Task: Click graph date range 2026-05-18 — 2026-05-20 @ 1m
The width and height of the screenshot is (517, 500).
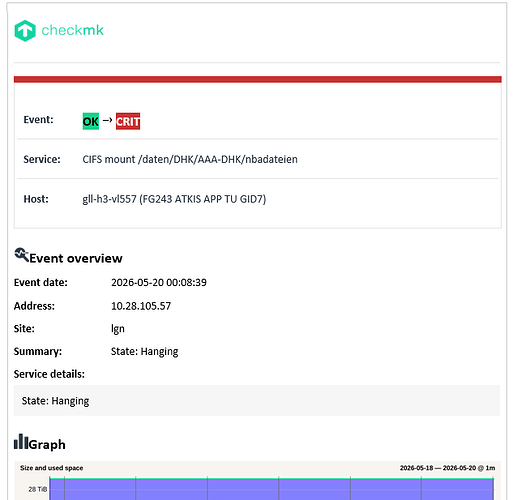Action: click(x=447, y=468)
